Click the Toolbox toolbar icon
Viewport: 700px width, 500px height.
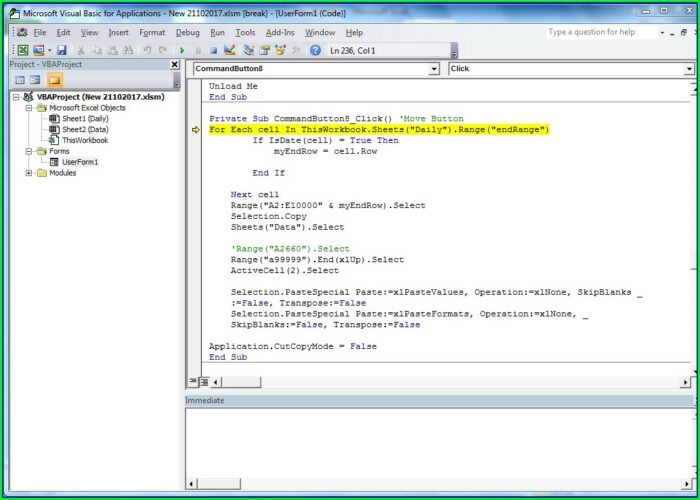pyautogui.click(x=296, y=50)
